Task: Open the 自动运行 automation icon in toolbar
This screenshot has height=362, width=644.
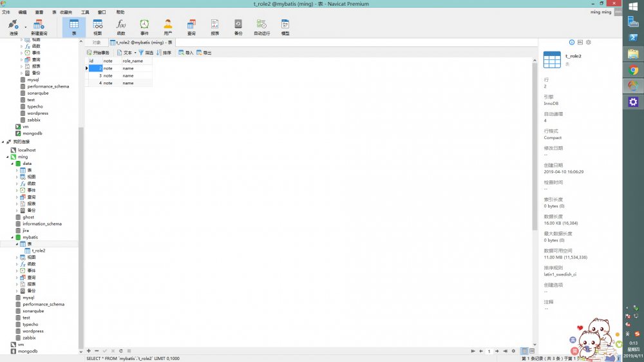Action: [x=261, y=27]
